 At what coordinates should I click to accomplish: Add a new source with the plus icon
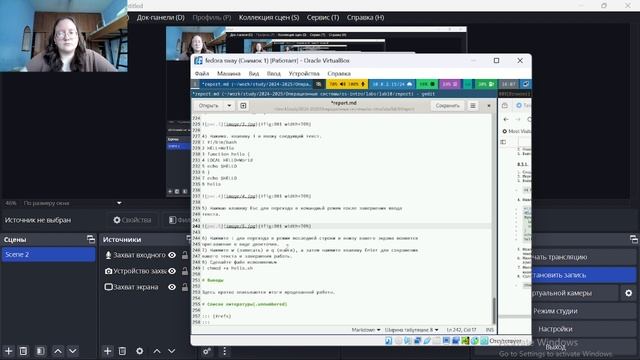point(107,351)
